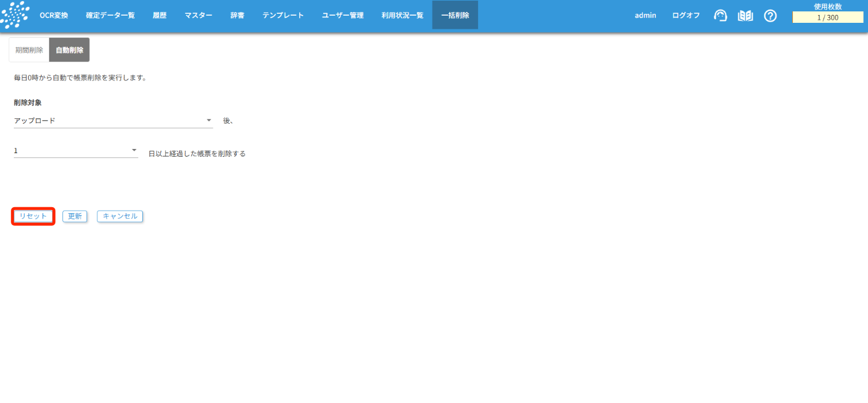Go to ユーザー管理 page
Screen dimensions: 868x403
point(342,16)
